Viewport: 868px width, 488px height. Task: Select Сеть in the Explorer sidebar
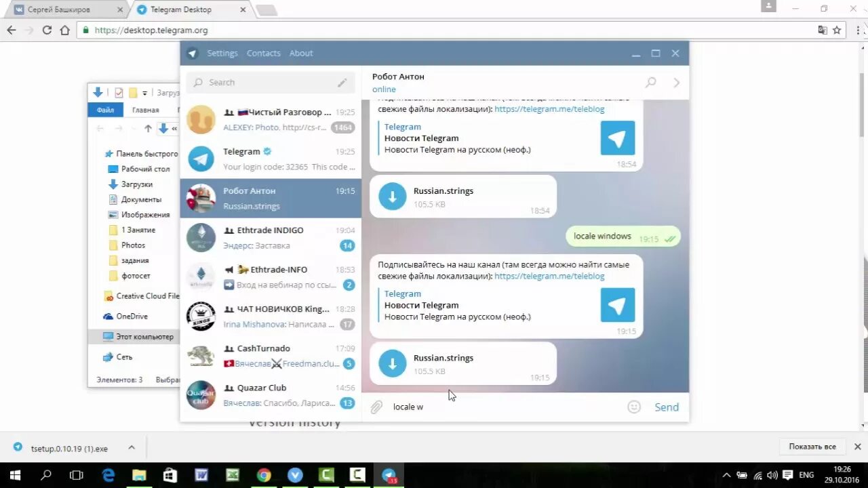(x=117, y=357)
